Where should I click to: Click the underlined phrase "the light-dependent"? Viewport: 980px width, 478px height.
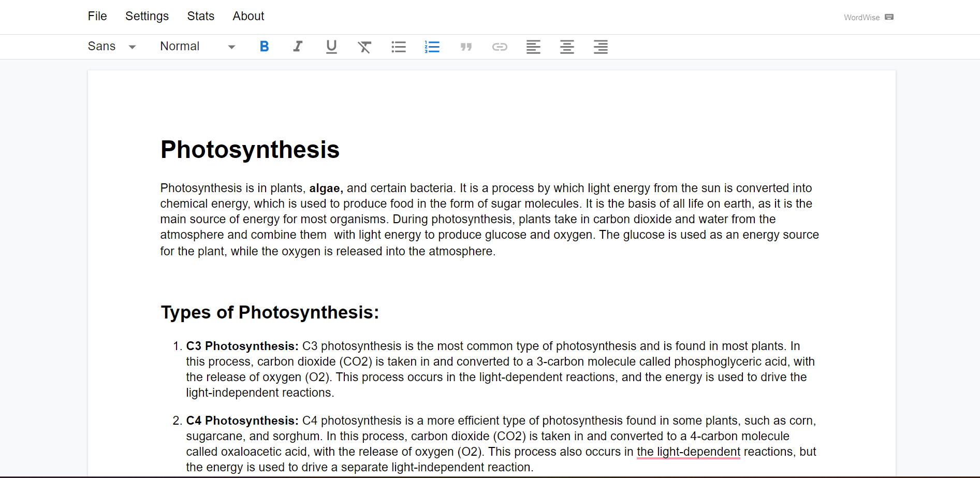coord(688,452)
